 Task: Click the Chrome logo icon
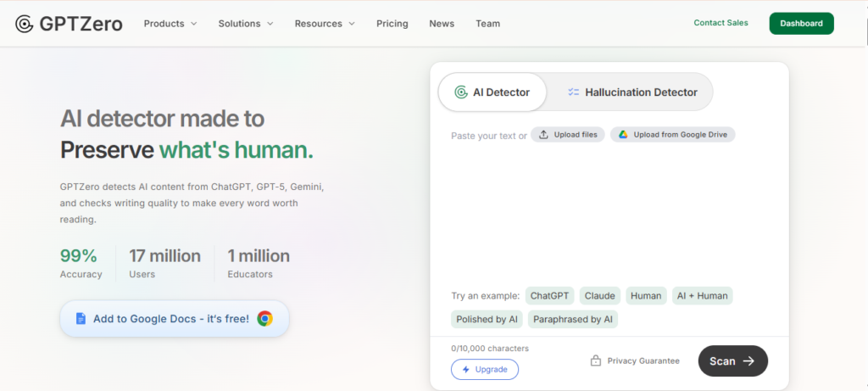pos(264,318)
